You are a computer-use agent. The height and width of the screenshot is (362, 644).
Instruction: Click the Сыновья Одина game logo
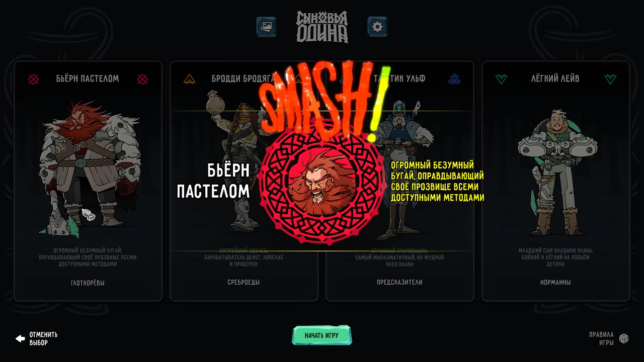click(x=322, y=27)
